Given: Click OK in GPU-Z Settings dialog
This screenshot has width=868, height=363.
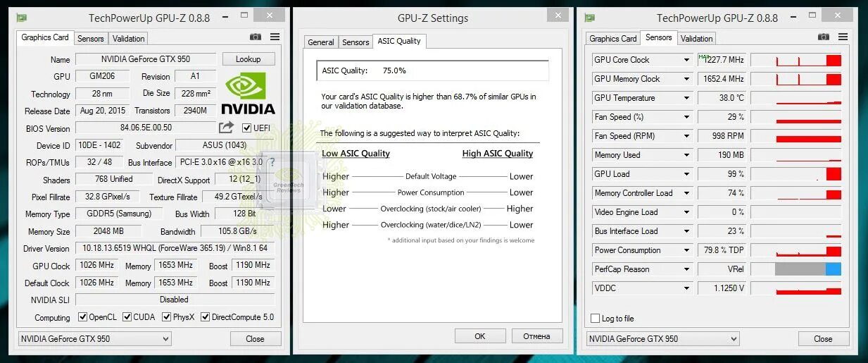Looking at the screenshot, I should point(480,336).
